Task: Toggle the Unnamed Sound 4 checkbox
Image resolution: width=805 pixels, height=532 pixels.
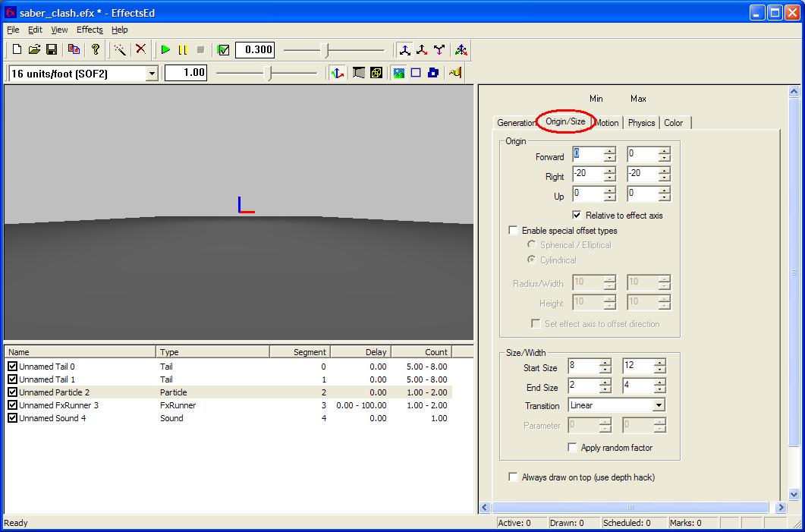Action: click(13, 417)
